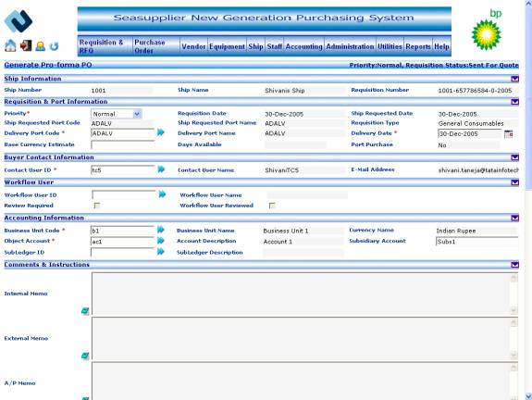Click the SubLedger ID field

[123, 252]
